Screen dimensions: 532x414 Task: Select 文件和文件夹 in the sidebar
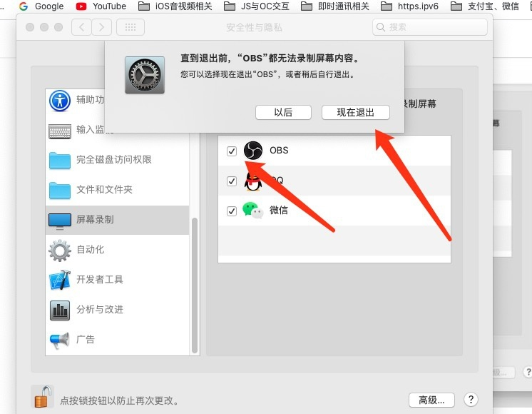point(117,190)
